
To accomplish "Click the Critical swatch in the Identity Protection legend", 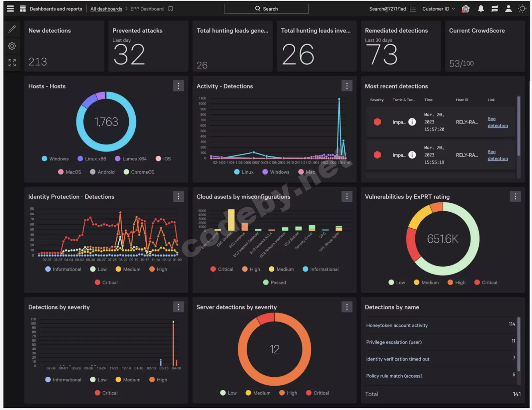I will click(97, 282).
